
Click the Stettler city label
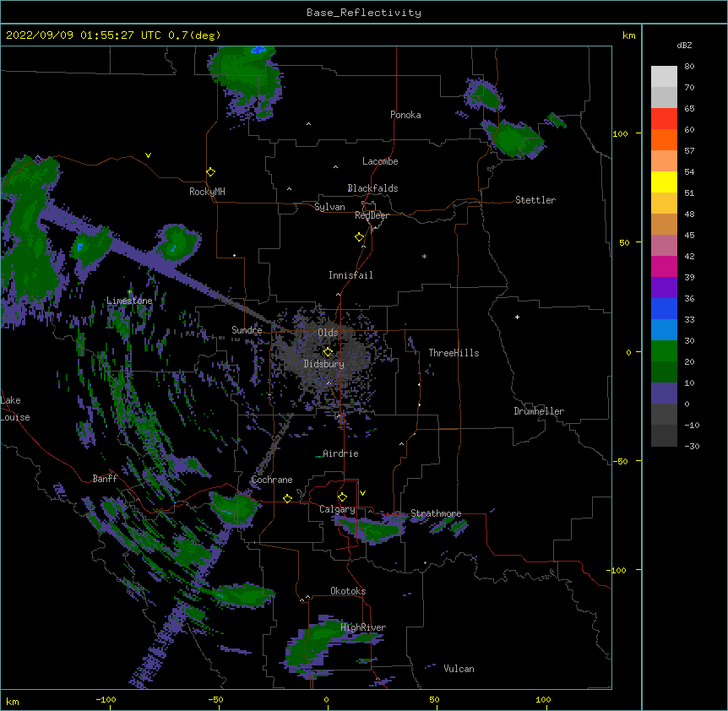pos(535,200)
